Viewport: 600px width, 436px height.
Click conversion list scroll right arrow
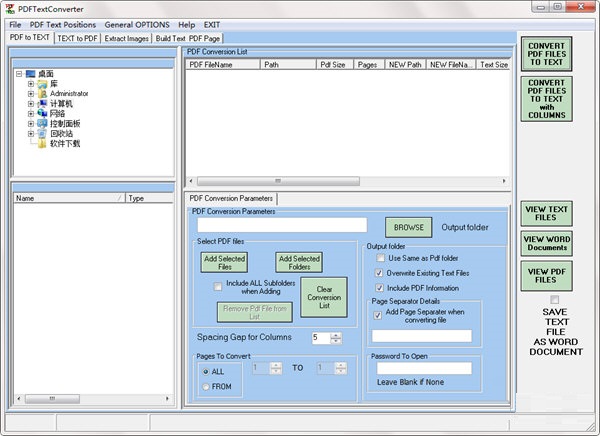tap(504, 181)
